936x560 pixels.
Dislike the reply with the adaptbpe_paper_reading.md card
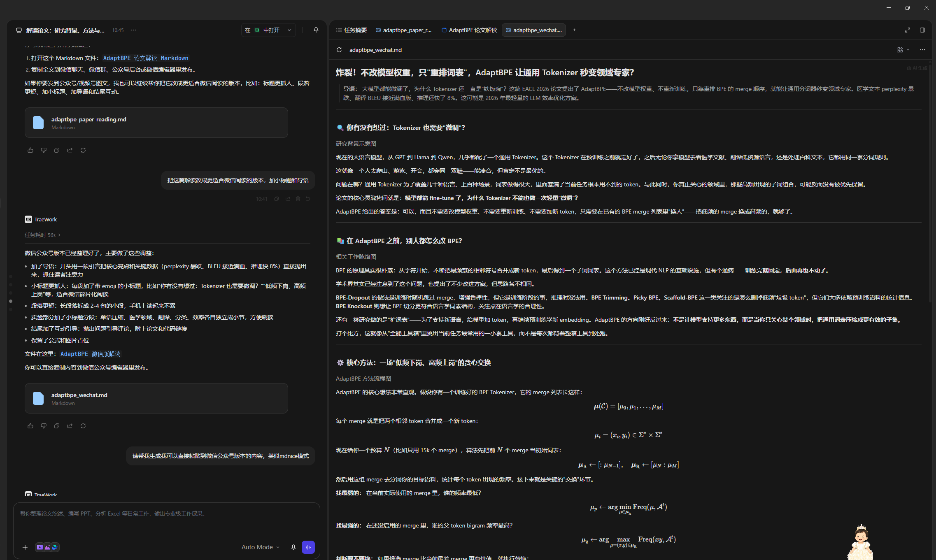tap(44, 150)
